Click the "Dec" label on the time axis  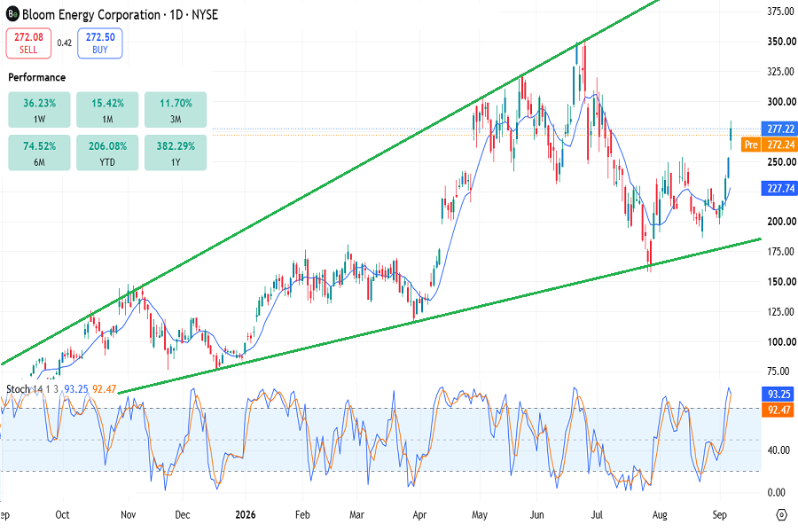[x=182, y=514]
